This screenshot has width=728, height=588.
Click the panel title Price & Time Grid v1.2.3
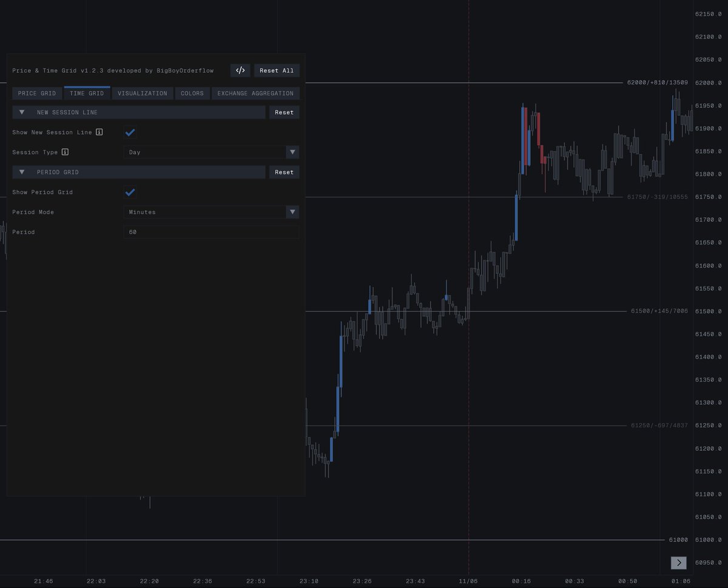coord(58,71)
